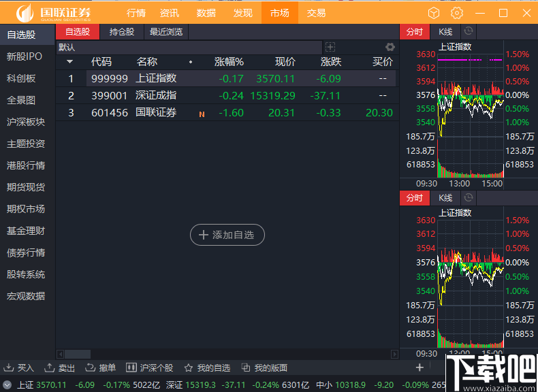The width and height of the screenshot is (538, 392).
Task: Open 沪深板块 in left sidebar
Action: coord(26,122)
